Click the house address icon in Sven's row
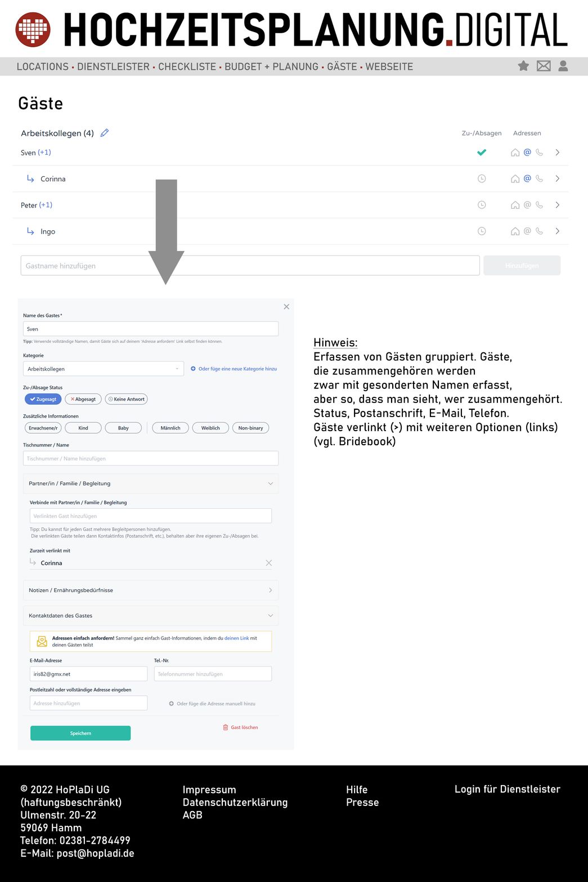 [x=515, y=153]
